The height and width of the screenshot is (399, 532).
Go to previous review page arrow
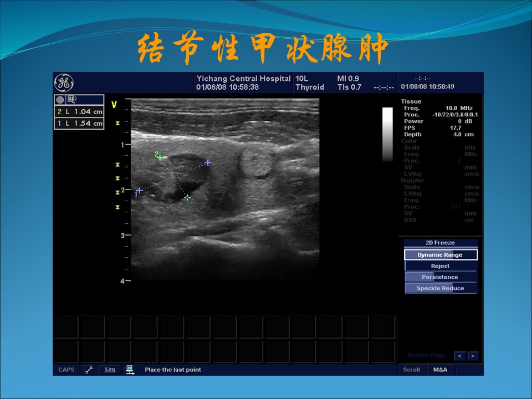coord(459,356)
